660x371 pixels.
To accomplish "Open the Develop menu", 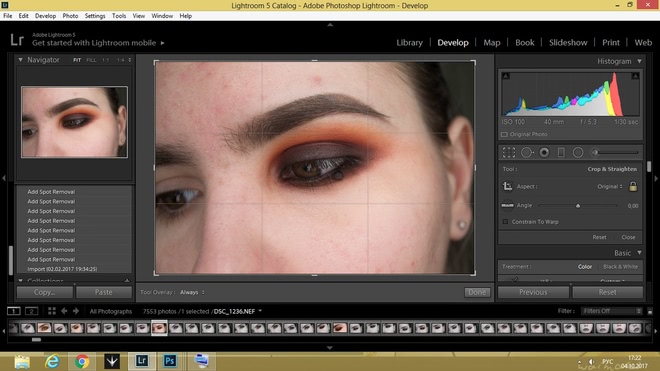I will (x=45, y=16).
